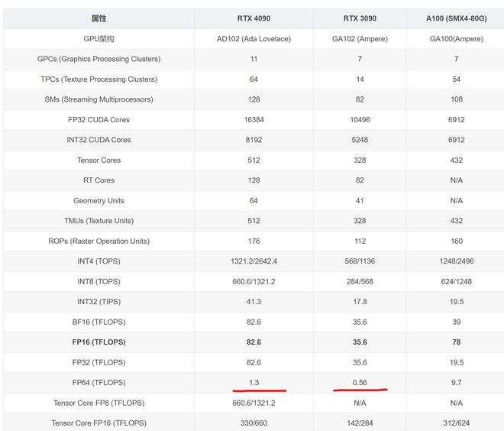Click the RTX 4090 column header
This screenshot has width=504, height=431.
[x=254, y=18]
